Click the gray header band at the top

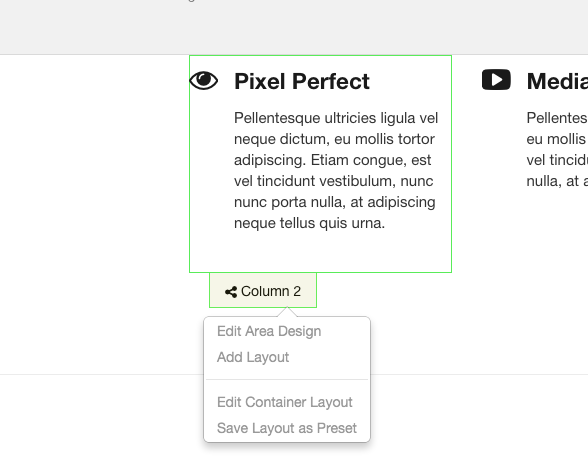click(294, 27)
